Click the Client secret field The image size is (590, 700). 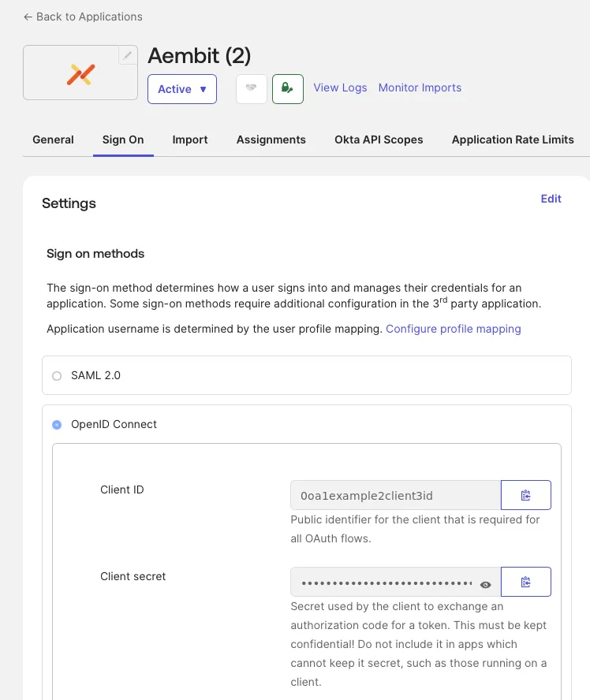pos(396,582)
